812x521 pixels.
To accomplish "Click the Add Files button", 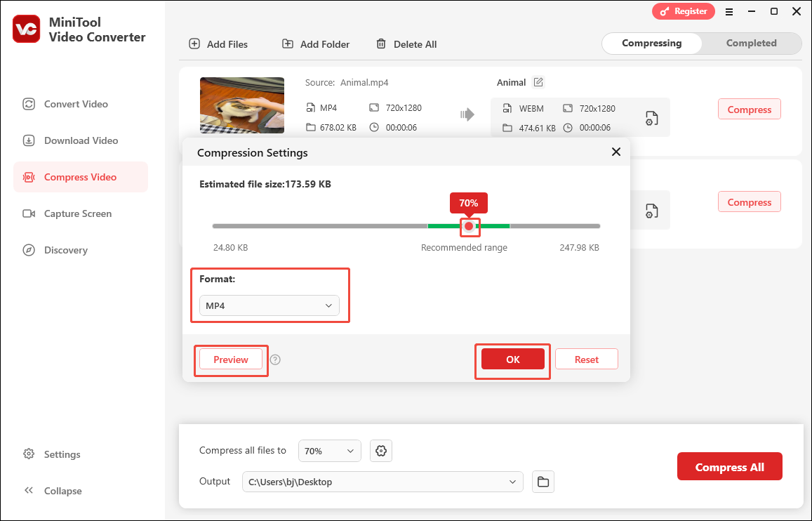I will (218, 44).
